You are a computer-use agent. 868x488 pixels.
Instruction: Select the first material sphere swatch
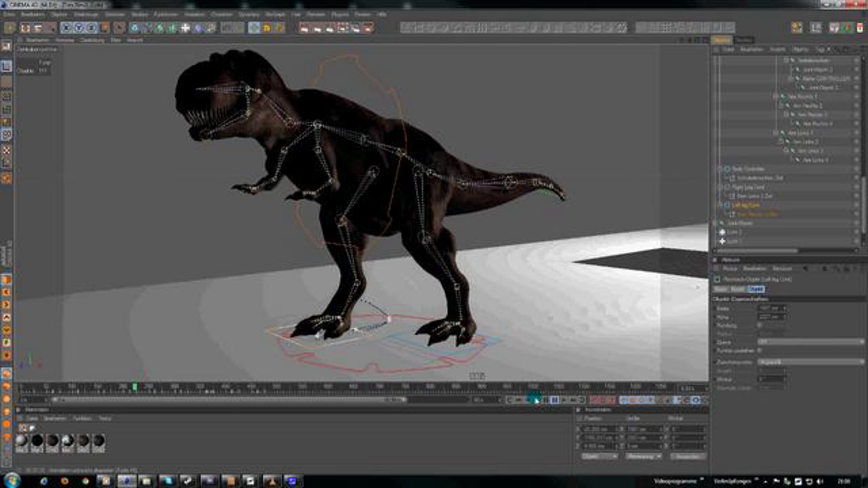[22, 441]
